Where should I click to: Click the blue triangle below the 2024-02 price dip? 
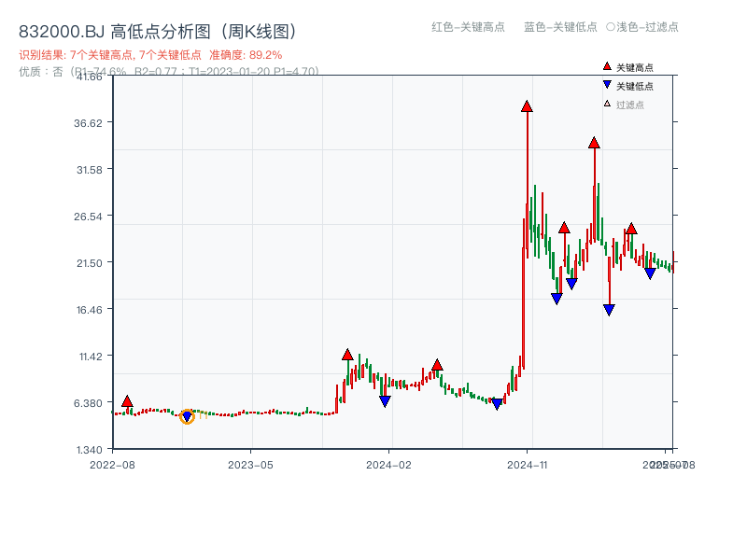[385, 399]
